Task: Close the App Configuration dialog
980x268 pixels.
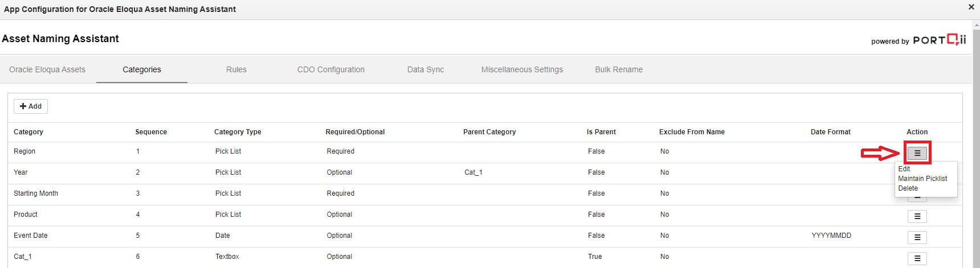Action: (971, 7)
